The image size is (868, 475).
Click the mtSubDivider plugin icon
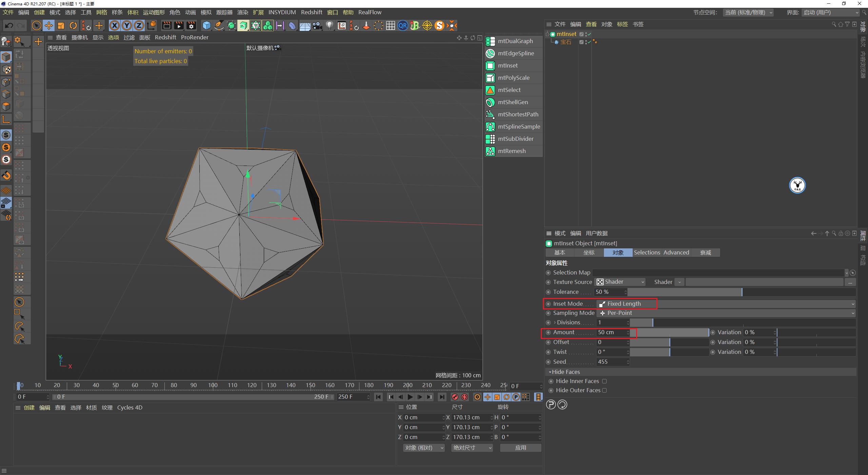click(490, 139)
